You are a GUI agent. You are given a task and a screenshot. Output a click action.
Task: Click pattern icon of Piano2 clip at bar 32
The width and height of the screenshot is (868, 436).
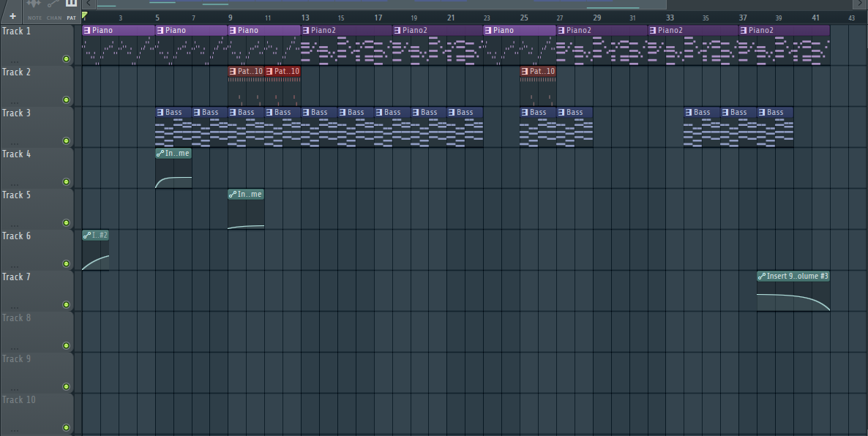[x=652, y=31]
